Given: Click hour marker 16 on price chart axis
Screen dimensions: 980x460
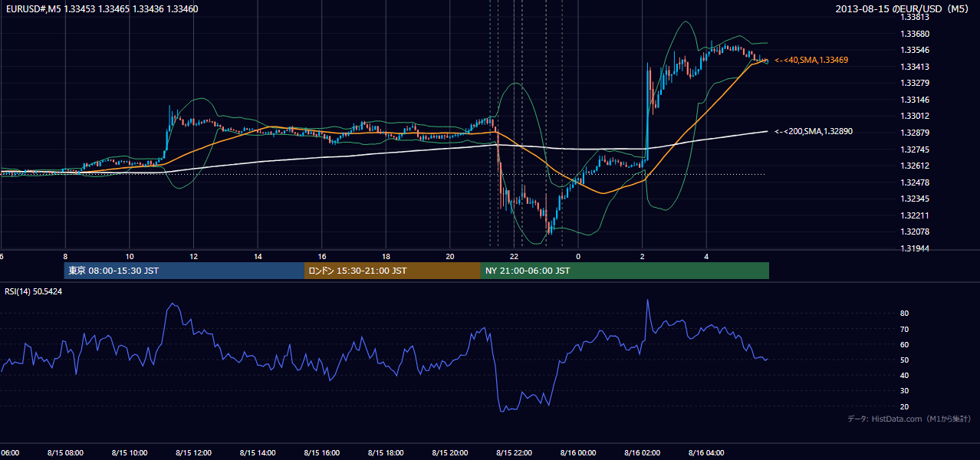Looking at the screenshot, I should [322, 256].
